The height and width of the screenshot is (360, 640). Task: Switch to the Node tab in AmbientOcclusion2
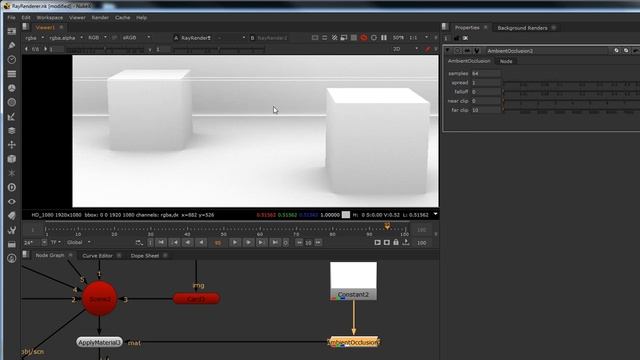[x=506, y=61]
